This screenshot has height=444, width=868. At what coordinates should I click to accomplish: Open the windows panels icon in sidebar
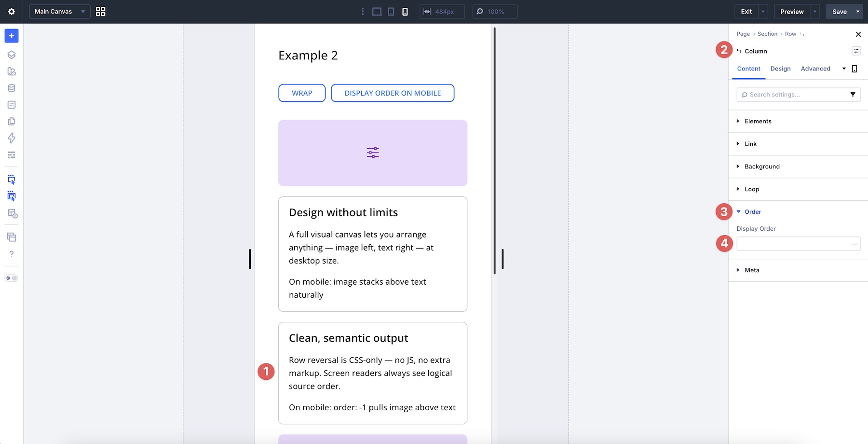12,237
